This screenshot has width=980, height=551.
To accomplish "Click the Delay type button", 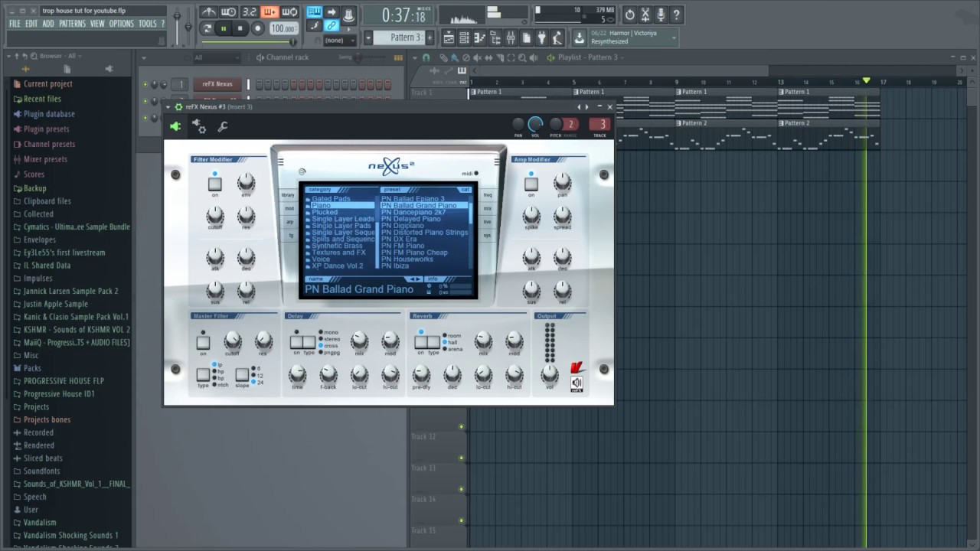I will (309, 342).
